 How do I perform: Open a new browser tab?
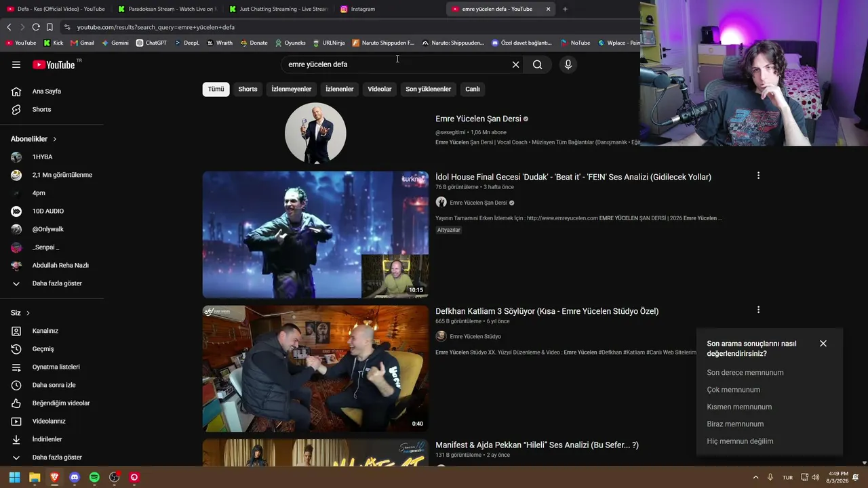point(565,9)
